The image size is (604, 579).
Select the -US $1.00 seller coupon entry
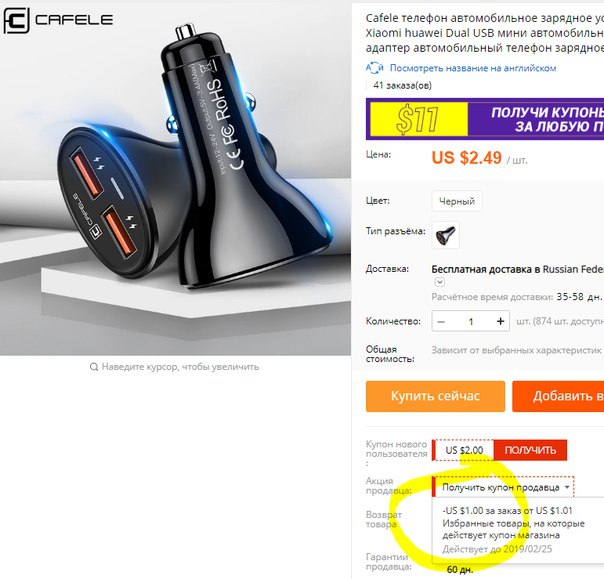(x=514, y=530)
